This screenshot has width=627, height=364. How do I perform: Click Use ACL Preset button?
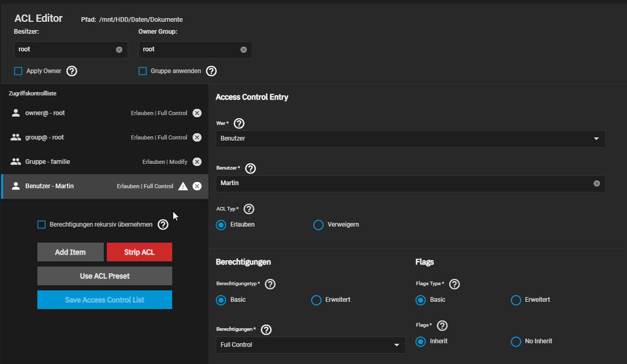coord(105,276)
